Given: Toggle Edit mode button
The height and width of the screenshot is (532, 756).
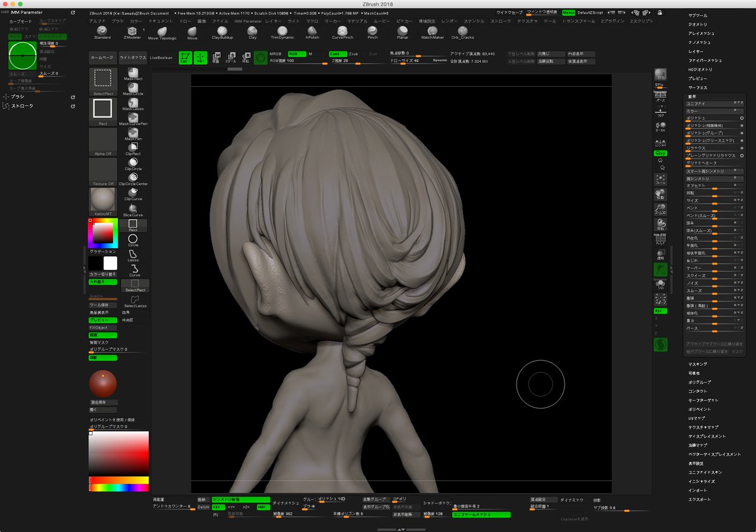Looking at the screenshot, I should [185, 58].
